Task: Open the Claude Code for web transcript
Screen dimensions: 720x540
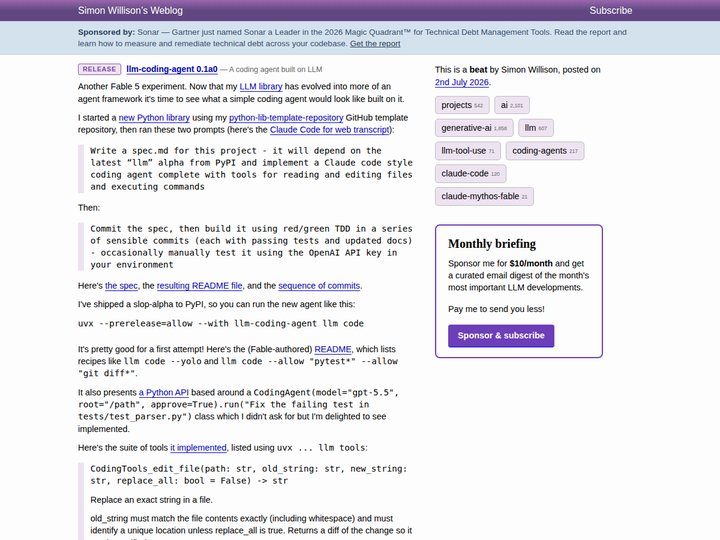Action: pyautogui.click(x=330, y=129)
